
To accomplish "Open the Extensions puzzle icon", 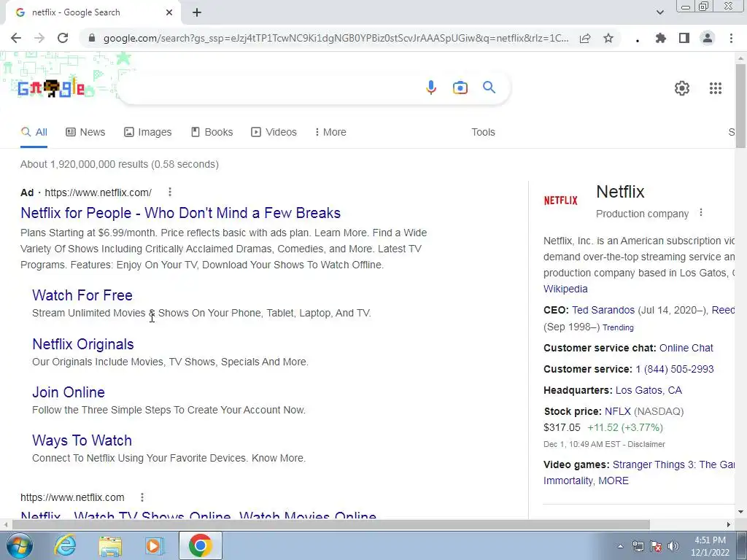I will point(661,38).
